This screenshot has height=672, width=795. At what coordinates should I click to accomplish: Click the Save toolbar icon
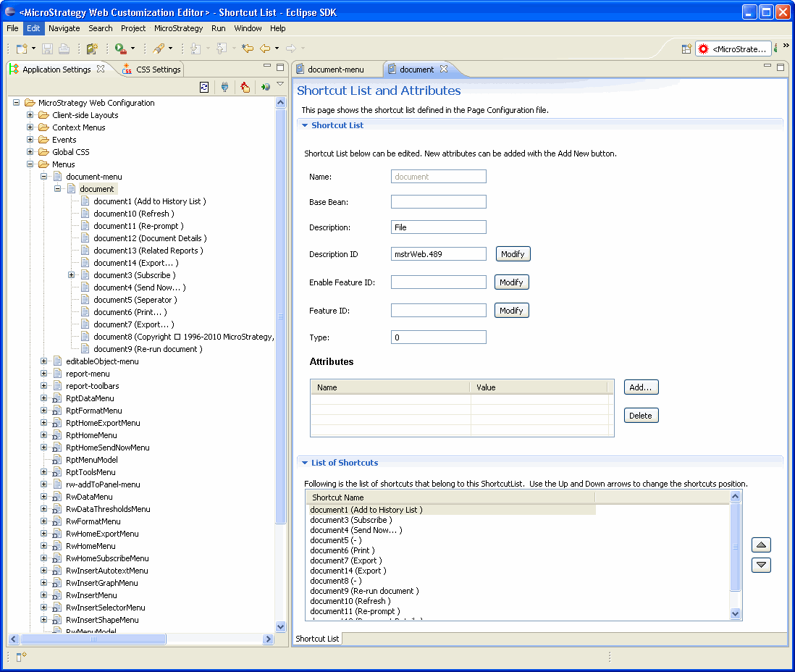pyautogui.click(x=47, y=49)
